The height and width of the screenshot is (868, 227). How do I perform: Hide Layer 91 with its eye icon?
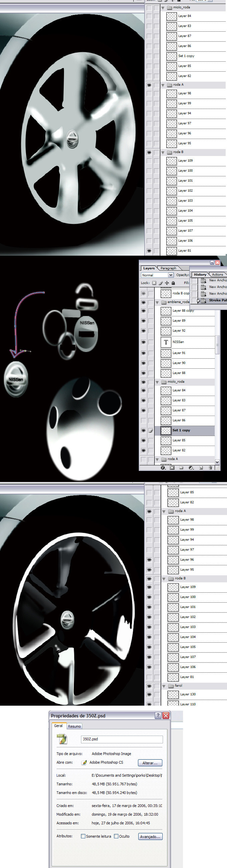(143, 353)
